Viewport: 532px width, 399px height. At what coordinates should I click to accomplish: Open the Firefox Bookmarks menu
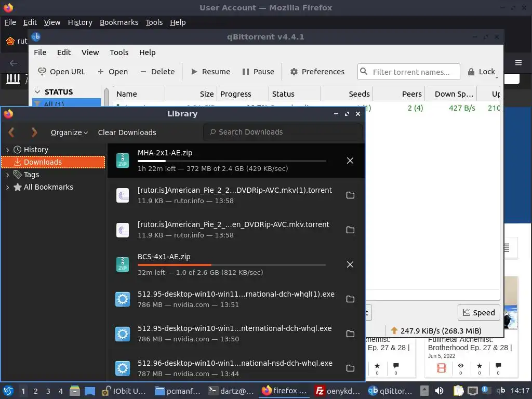119,22
